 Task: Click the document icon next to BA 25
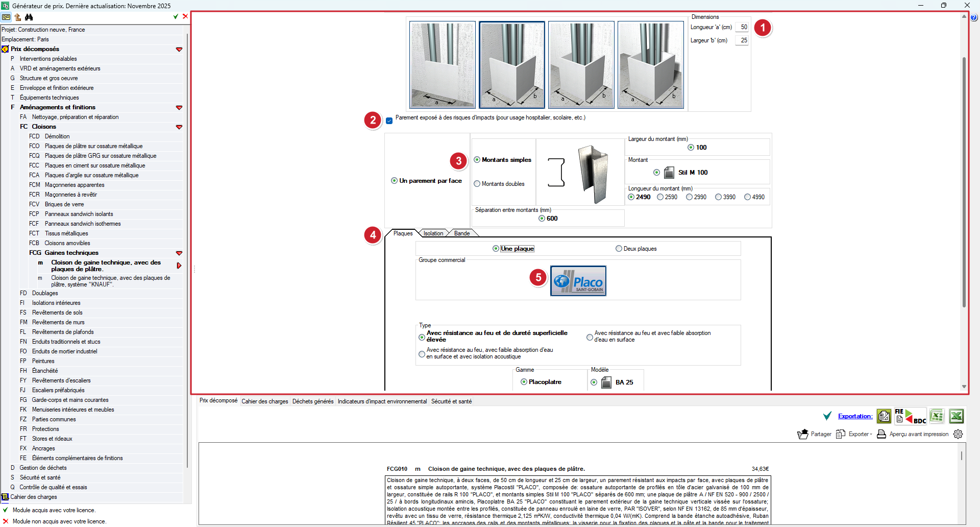pos(606,382)
